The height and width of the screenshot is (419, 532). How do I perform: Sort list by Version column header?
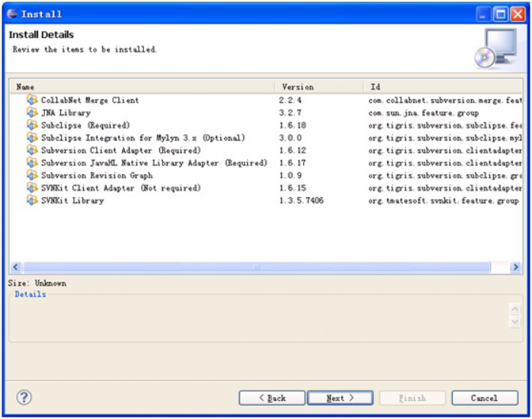pyautogui.click(x=319, y=87)
